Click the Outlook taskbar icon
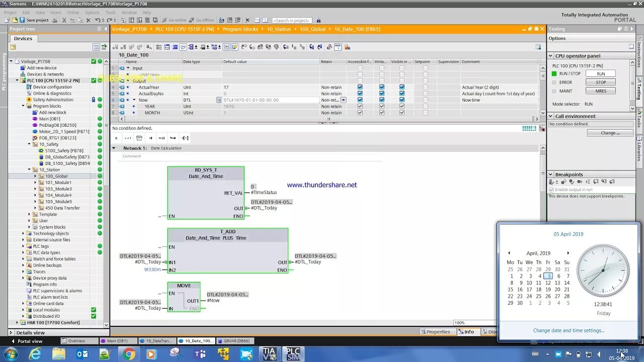The image size is (644, 362). 82,354
